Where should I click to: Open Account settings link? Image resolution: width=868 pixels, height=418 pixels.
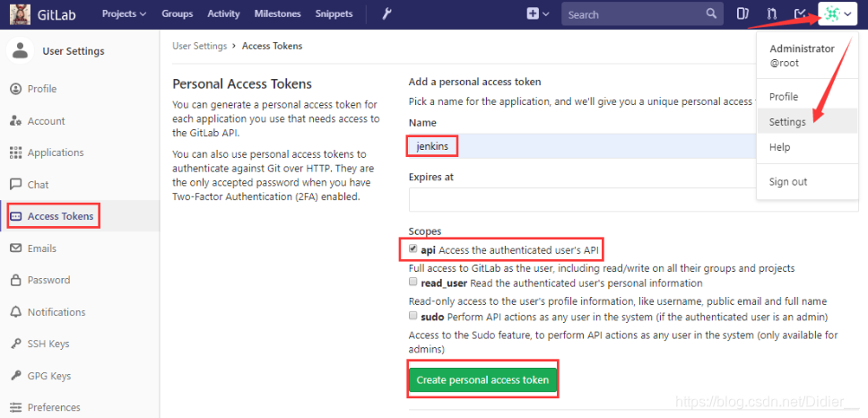point(46,121)
